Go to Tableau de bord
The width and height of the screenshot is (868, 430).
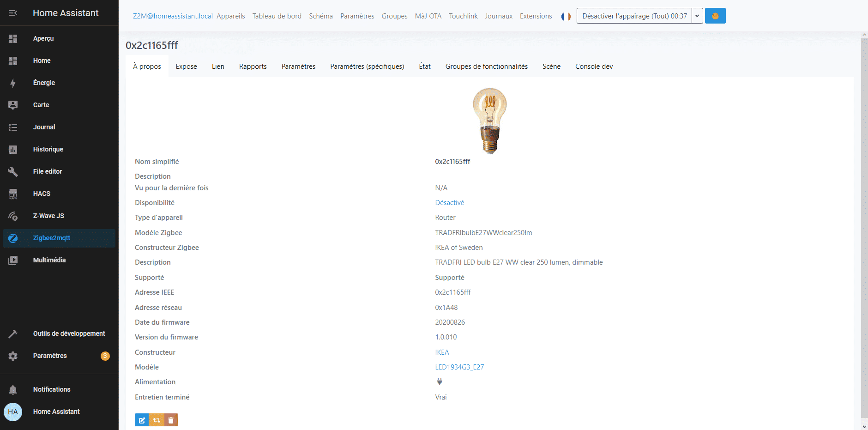pyautogui.click(x=277, y=16)
